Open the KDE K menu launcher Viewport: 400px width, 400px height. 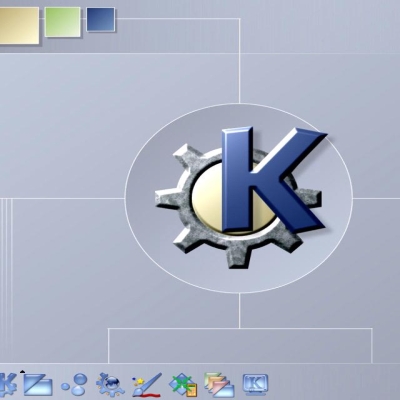[x=8, y=384]
